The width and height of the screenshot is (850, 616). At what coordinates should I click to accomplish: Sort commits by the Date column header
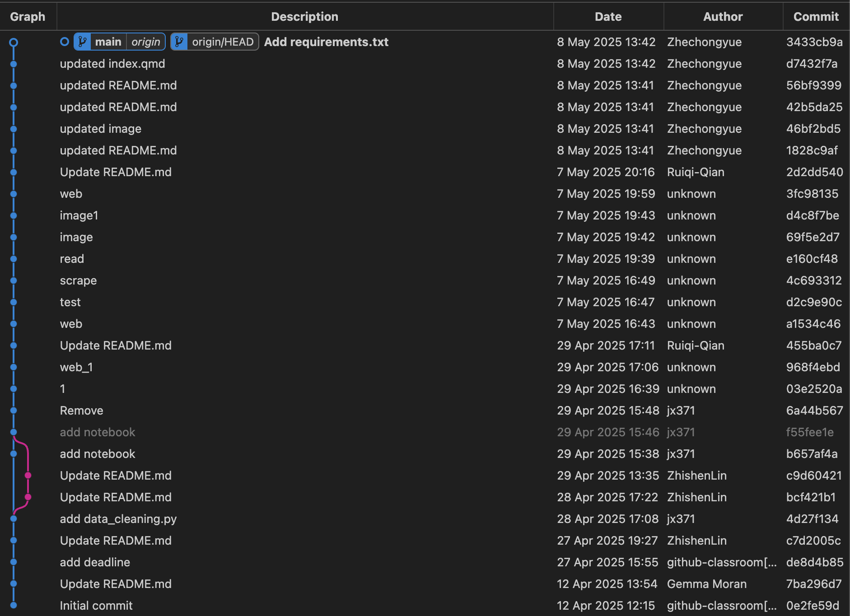[x=608, y=16]
